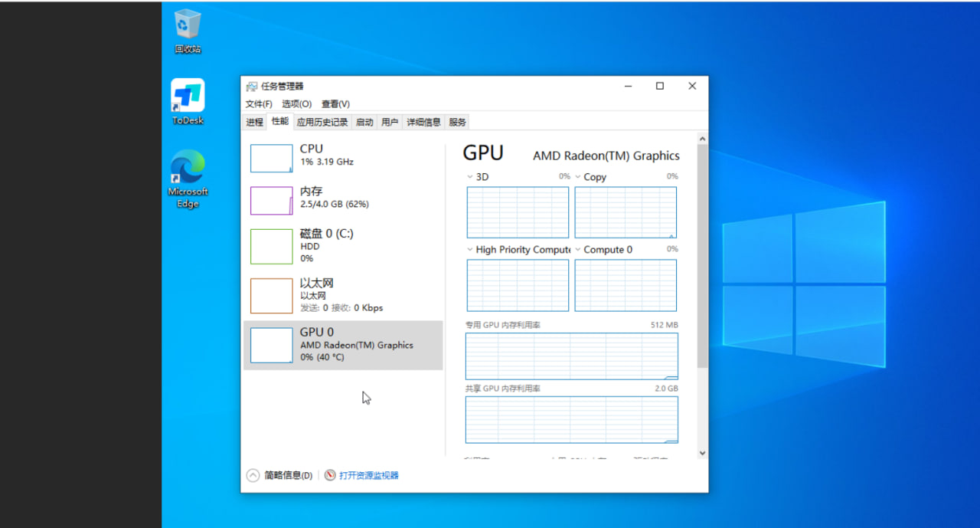This screenshot has width=980, height=528.
Task: Open the Copy engine graph dropdown
Action: tap(578, 177)
